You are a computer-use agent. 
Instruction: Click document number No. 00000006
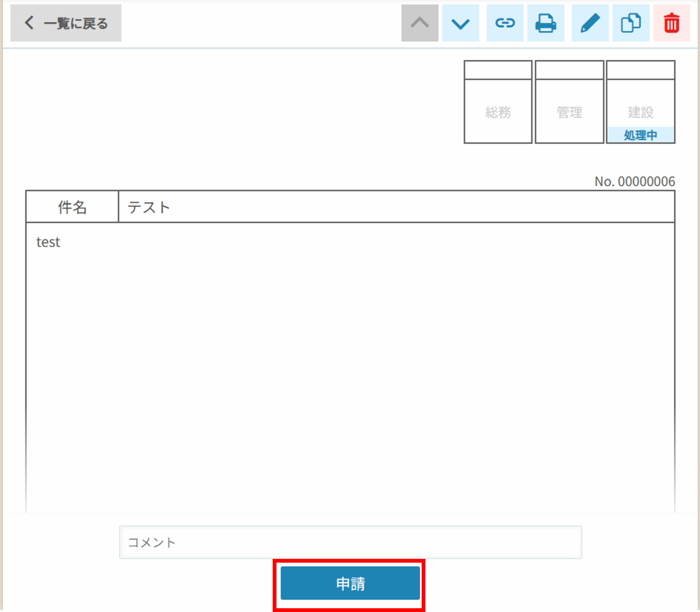[634, 181]
